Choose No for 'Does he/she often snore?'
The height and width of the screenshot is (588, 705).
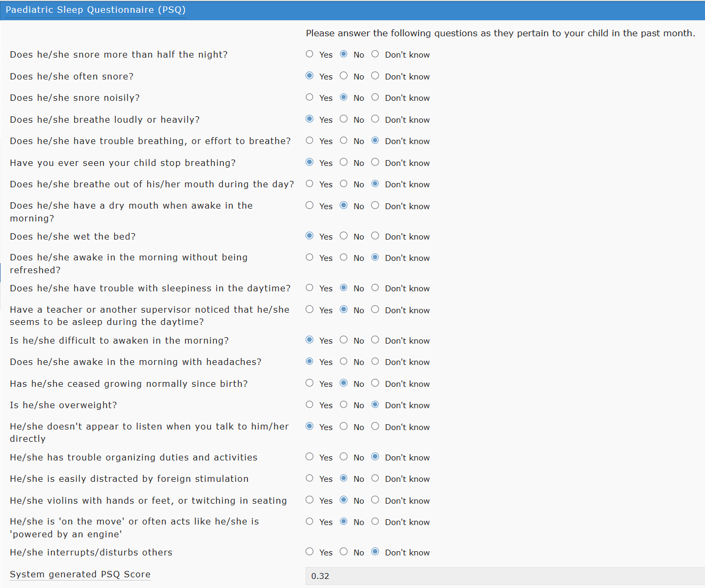pyautogui.click(x=343, y=76)
